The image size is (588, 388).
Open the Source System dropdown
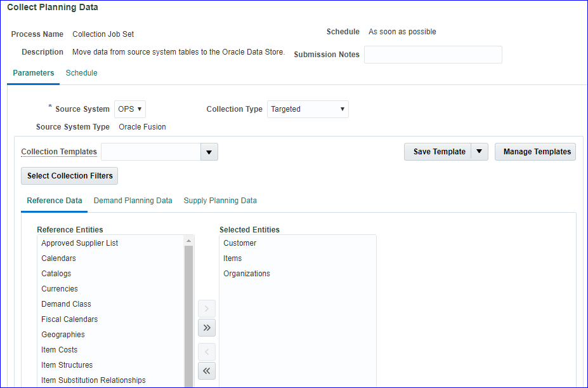[x=130, y=109]
